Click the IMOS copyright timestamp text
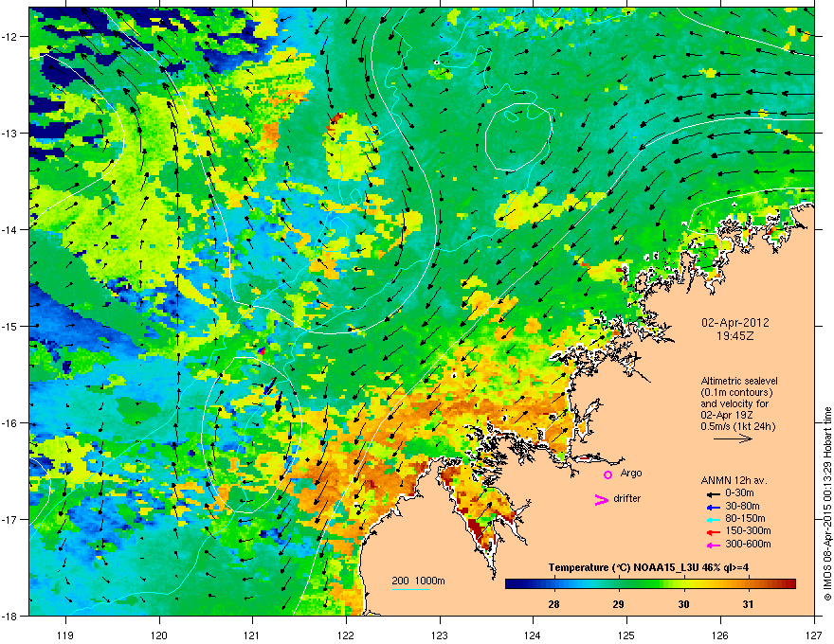This screenshot has width=834, height=644. (827, 504)
